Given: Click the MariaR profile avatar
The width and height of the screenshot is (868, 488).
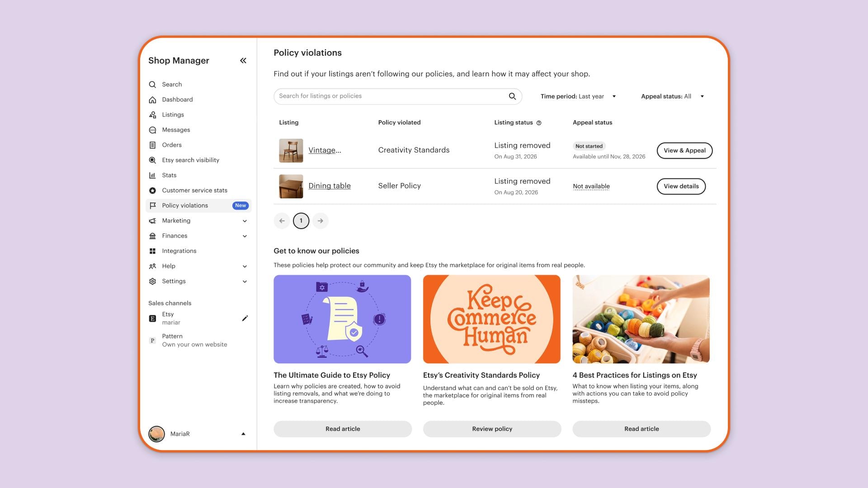Looking at the screenshot, I should point(157,434).
